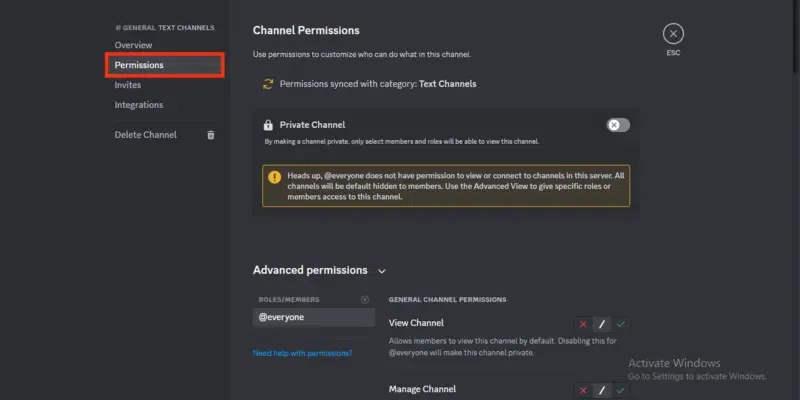This screenshot has height=400, width=800.
Task: Switch to the Integrations tab
Action: [x=139, y=105]
